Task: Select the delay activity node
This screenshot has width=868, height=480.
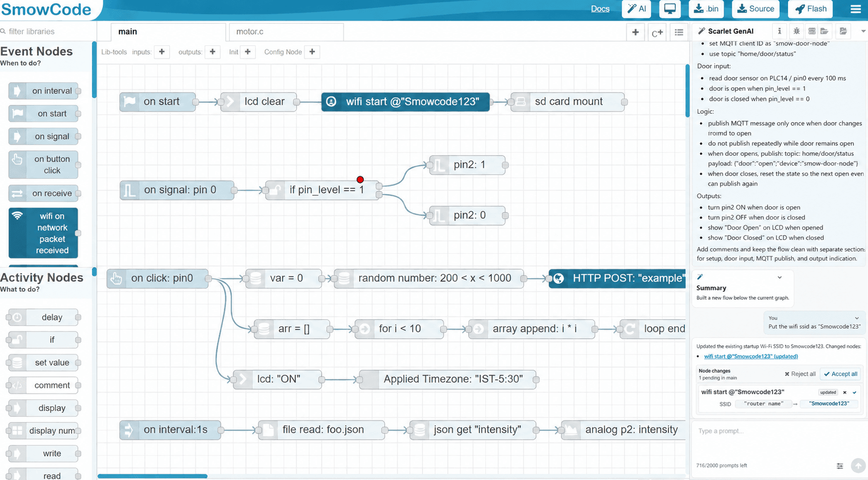Action: point(44,317)
